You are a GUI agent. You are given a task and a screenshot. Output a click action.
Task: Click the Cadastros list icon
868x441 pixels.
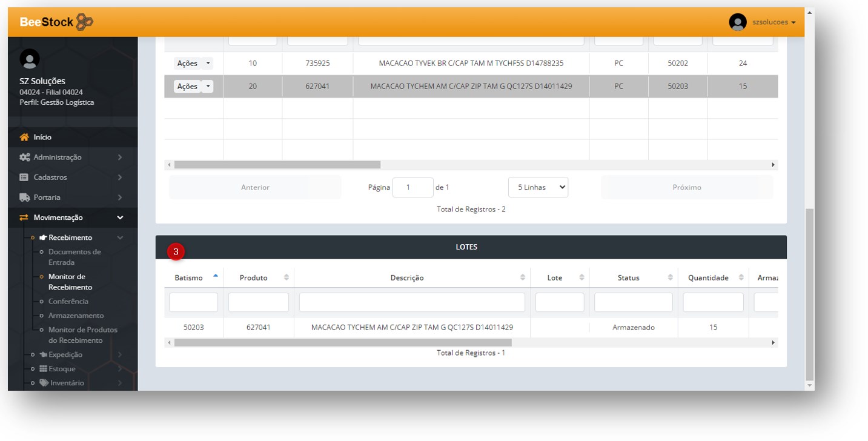click(x=24, y=177)
